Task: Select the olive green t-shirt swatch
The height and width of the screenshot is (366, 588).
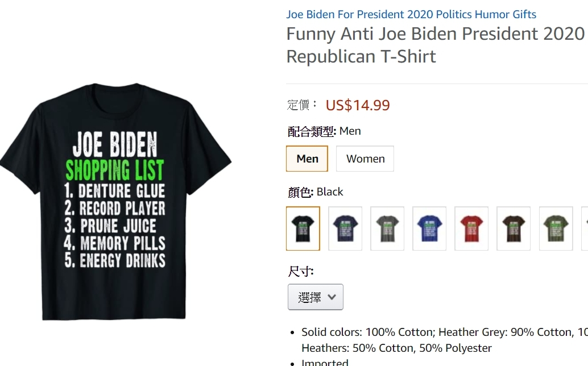Action: 556,228
